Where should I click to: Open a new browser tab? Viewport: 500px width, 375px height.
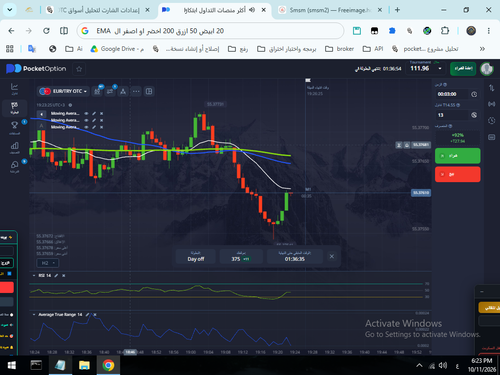click(397, 10)
